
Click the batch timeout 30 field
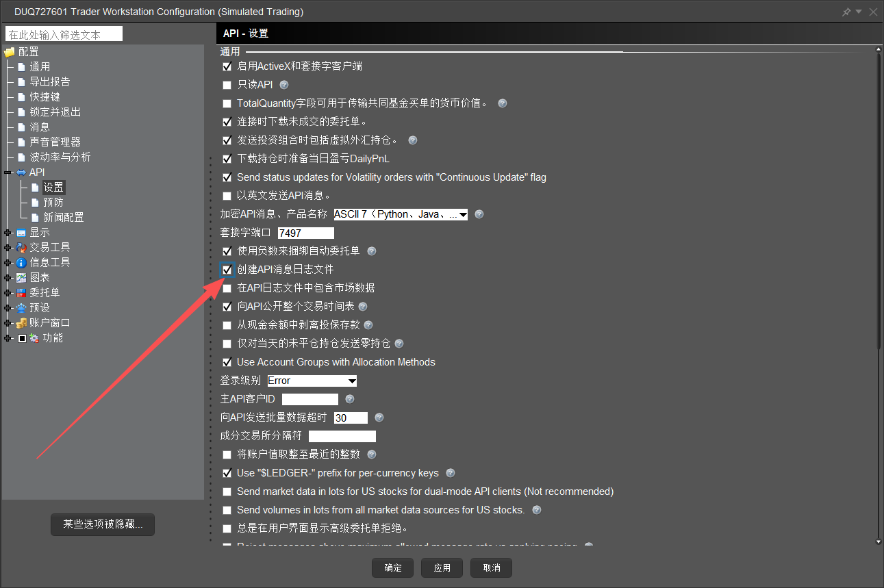351,418
